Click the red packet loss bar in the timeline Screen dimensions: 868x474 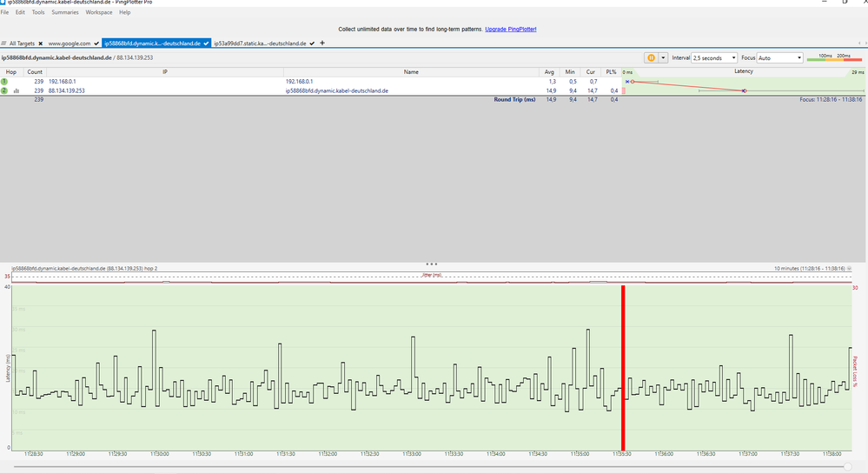coord(623,368)
